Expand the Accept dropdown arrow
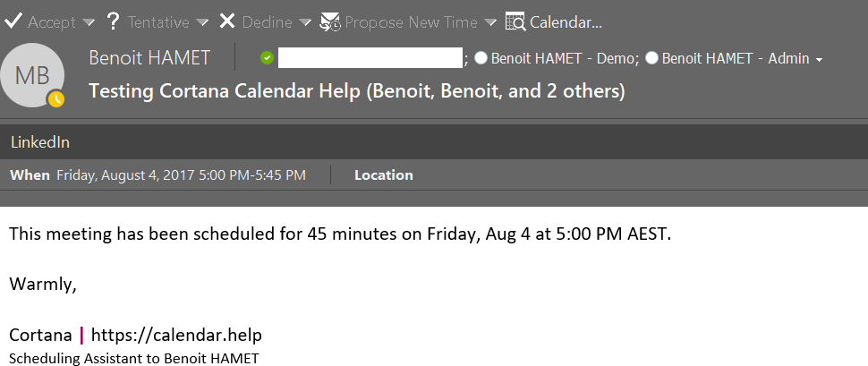 point(88,21)
